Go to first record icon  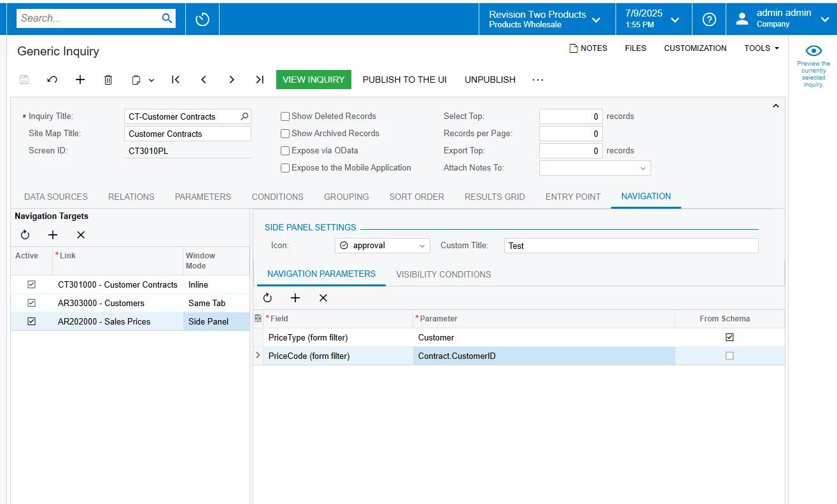(x=176, y=80)
